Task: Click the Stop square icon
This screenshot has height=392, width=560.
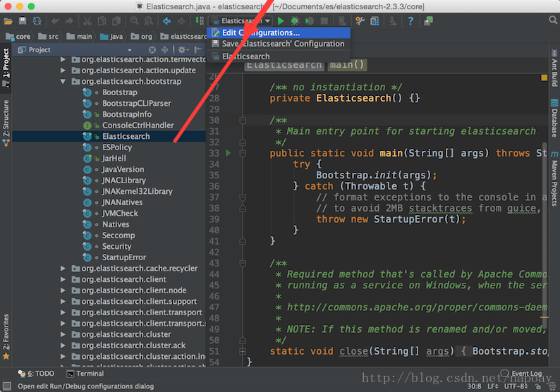Action: click(x=324, y=21)
